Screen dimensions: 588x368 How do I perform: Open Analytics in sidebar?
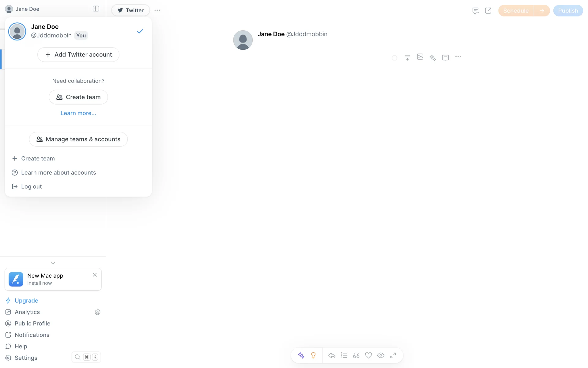coord(27,312)
